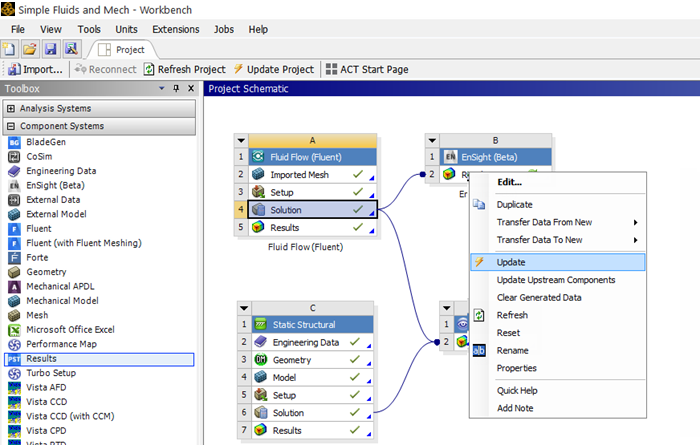This screenshot has height=445, width=700.
Task: Select the Setup cell in Fluid Flow system
Action: (312, 192)
